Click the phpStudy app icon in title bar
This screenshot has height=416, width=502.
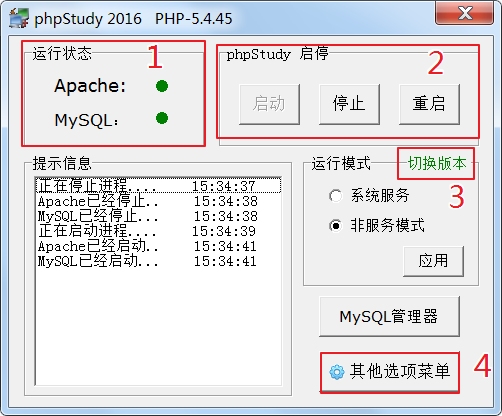tap(19, 18)
